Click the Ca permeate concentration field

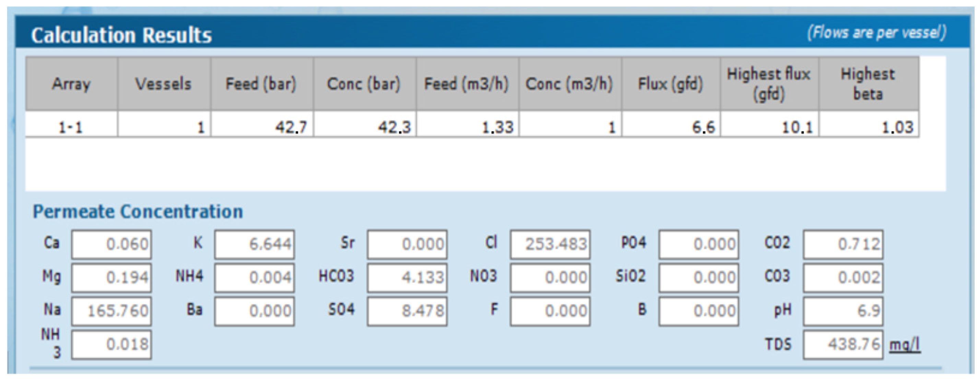(x=111, y=244)
